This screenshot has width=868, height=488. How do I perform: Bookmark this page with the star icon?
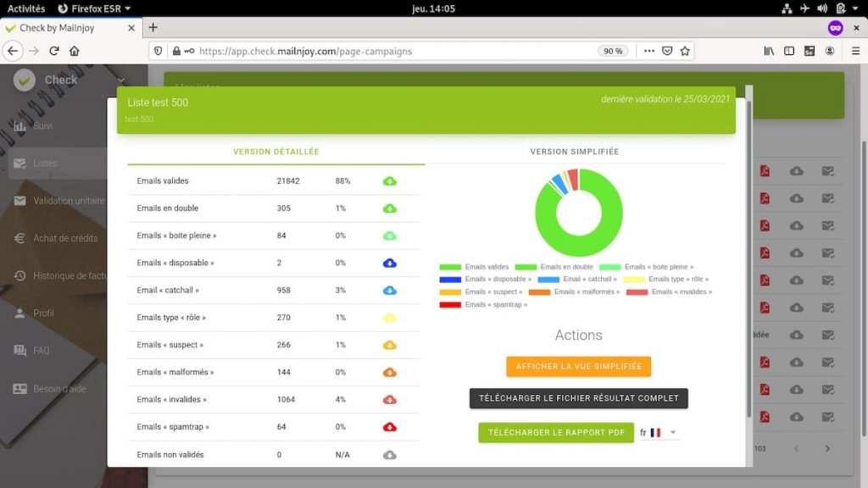[685, 51]
